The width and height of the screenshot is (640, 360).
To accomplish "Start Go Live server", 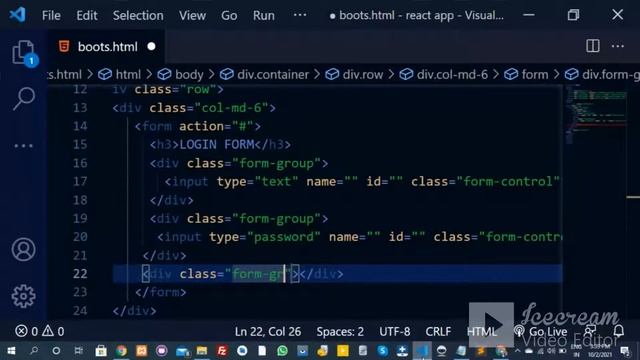I will [541, 331].
